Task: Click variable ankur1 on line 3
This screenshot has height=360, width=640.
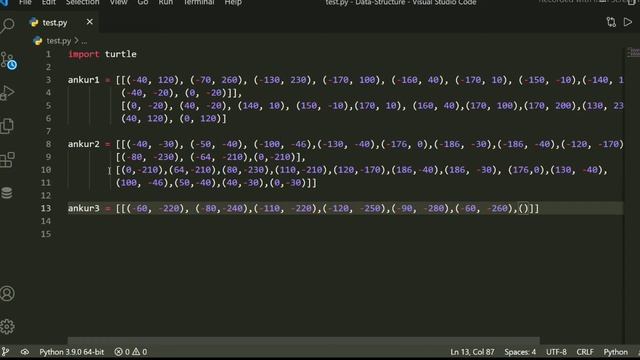Action: tap(84, 80)
